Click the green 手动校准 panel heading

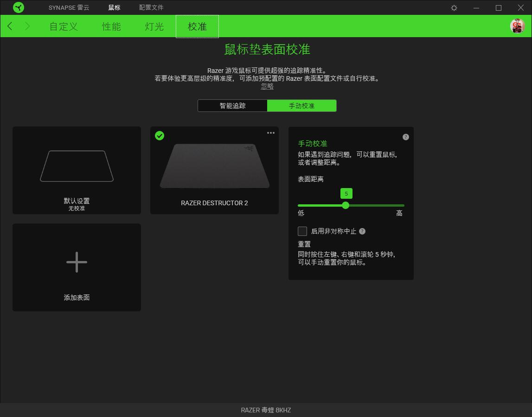pos(313,143)
